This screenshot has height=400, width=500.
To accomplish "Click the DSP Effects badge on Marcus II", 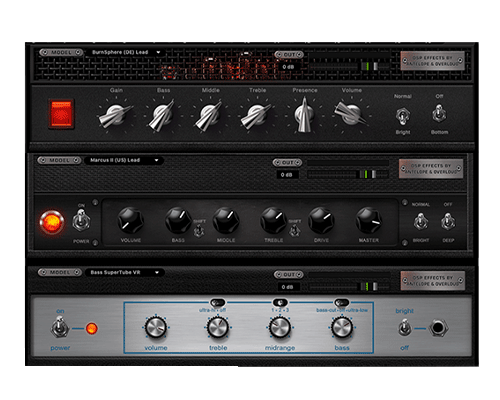I will click(x=431, y=169).
